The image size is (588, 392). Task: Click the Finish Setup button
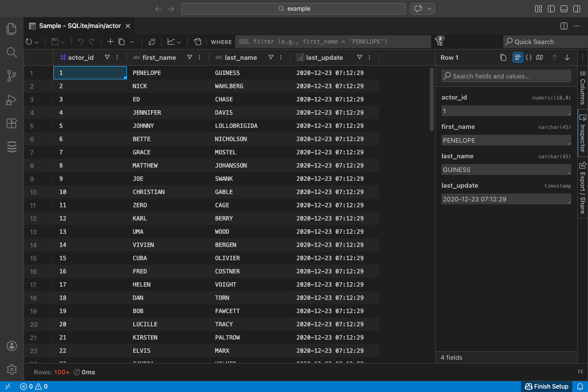[x=547, y=387]
